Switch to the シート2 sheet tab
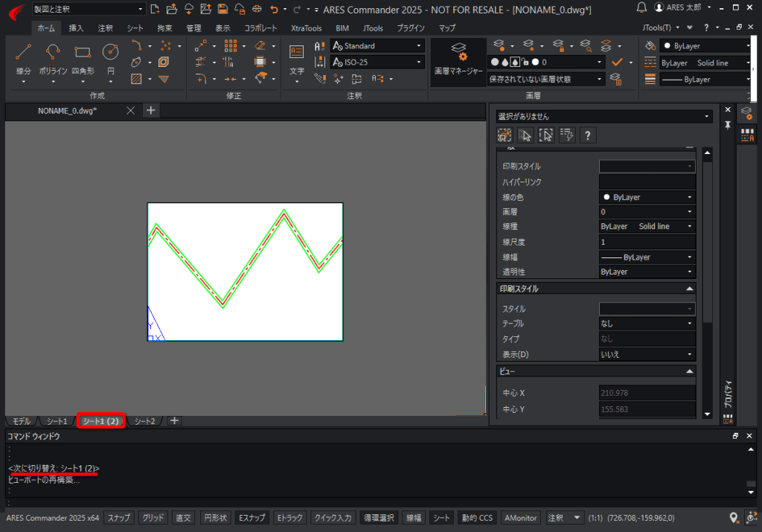 (145, 421)
